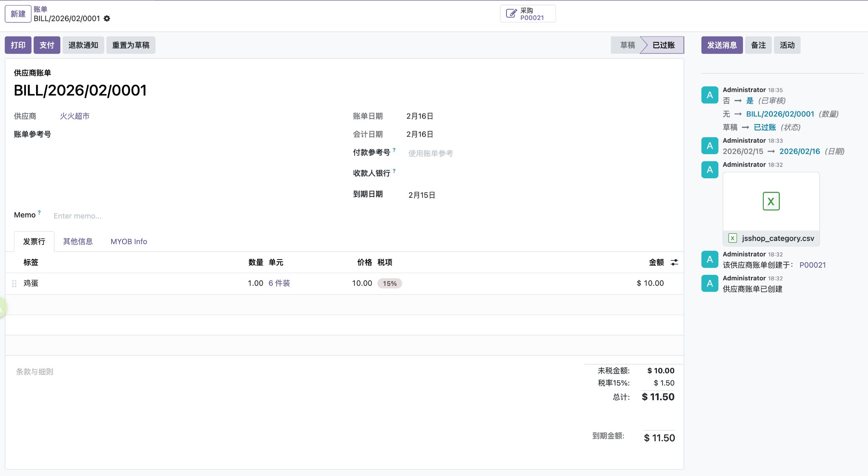Click the 税率15% amount $ 1.50
The width and height of the screenshot is (868, 476).
[x=664, y=383]
